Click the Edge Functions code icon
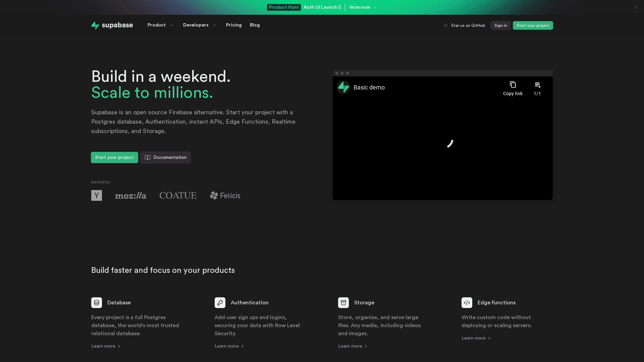Image resolution: width=644 pixels, height=362 pixels. 467,303
